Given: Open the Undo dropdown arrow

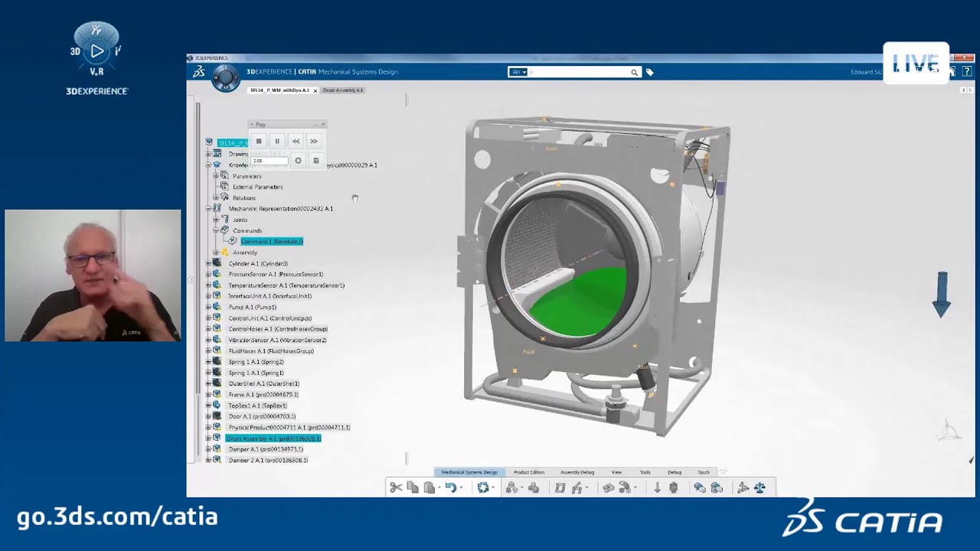Looking at the screenshot, I should coord(460,487).
